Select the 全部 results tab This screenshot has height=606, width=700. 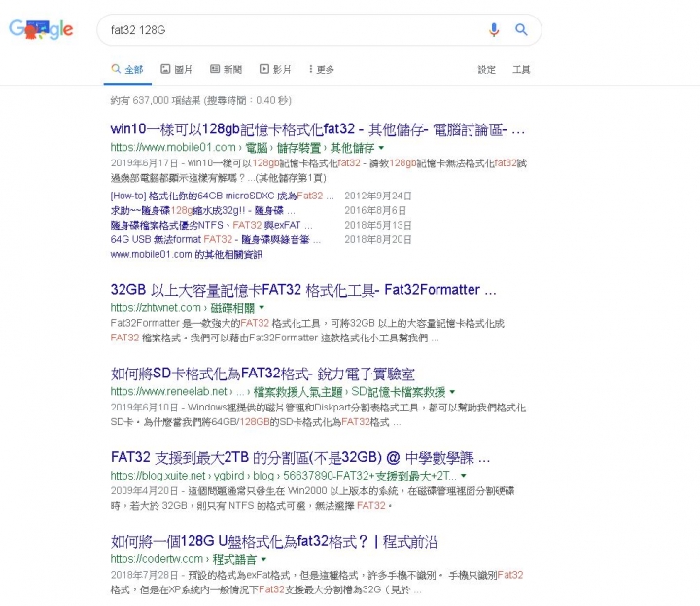(127, 70)
